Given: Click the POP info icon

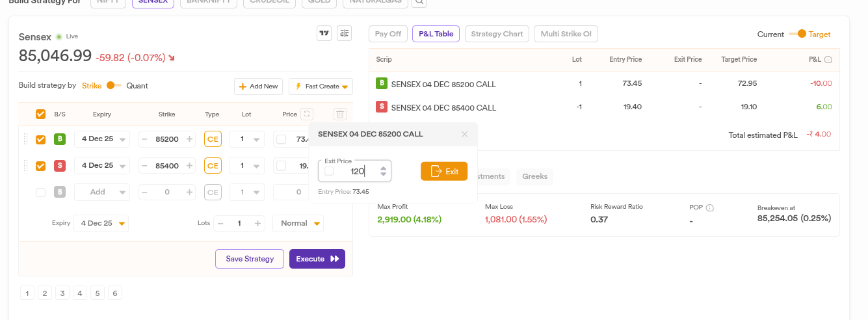Looking at the screenshot, I should click(710, 207).
